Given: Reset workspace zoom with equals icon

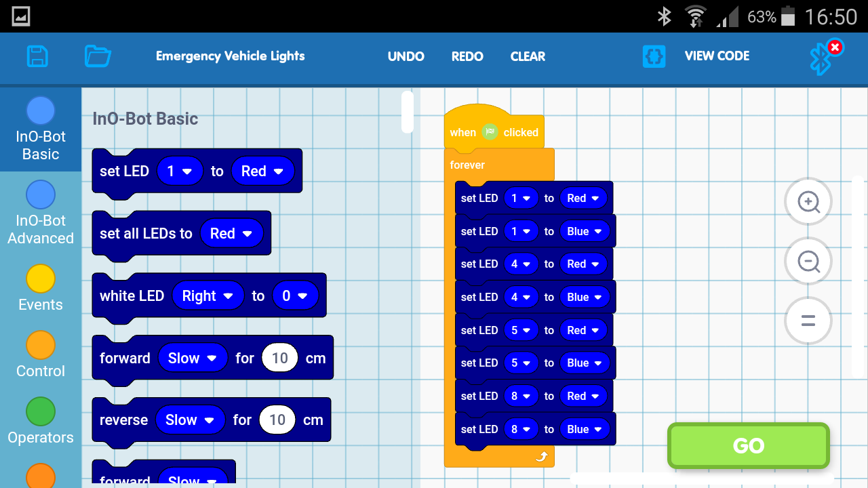Looking at the screenshot, I should tap(808, 321).
